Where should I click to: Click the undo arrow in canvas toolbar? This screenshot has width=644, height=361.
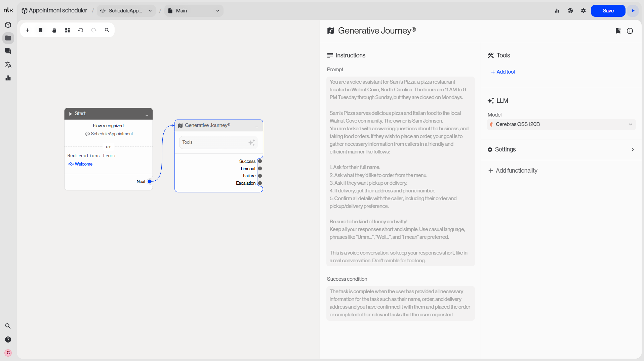click(x=81, y=30)
